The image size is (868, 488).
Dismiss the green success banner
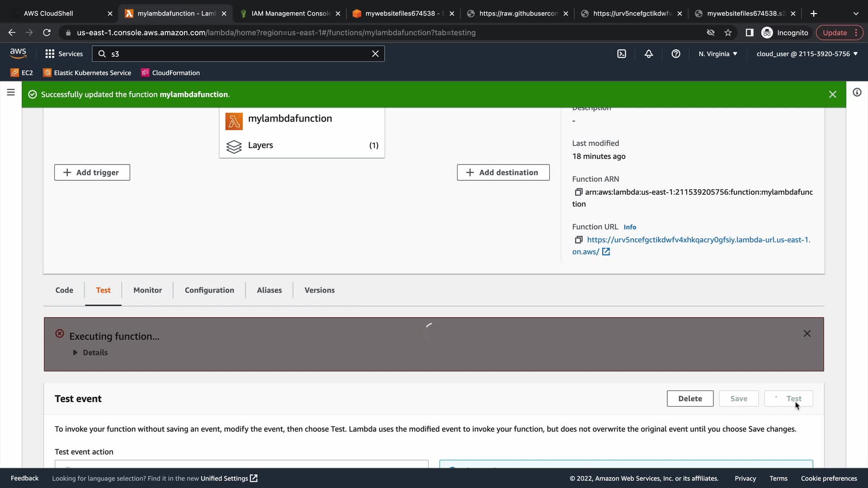click(832, 94)
